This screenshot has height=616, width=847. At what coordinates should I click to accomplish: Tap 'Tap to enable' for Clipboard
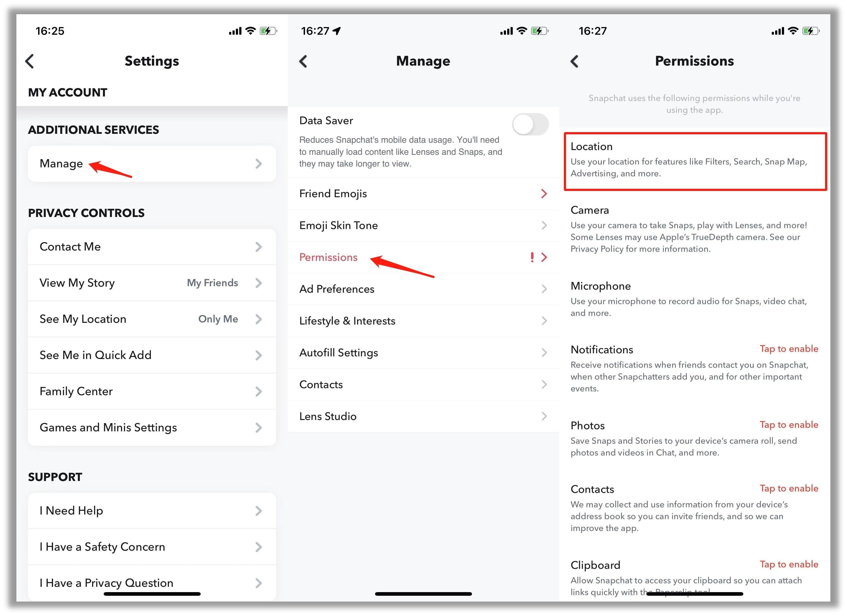tap(789, 564)
